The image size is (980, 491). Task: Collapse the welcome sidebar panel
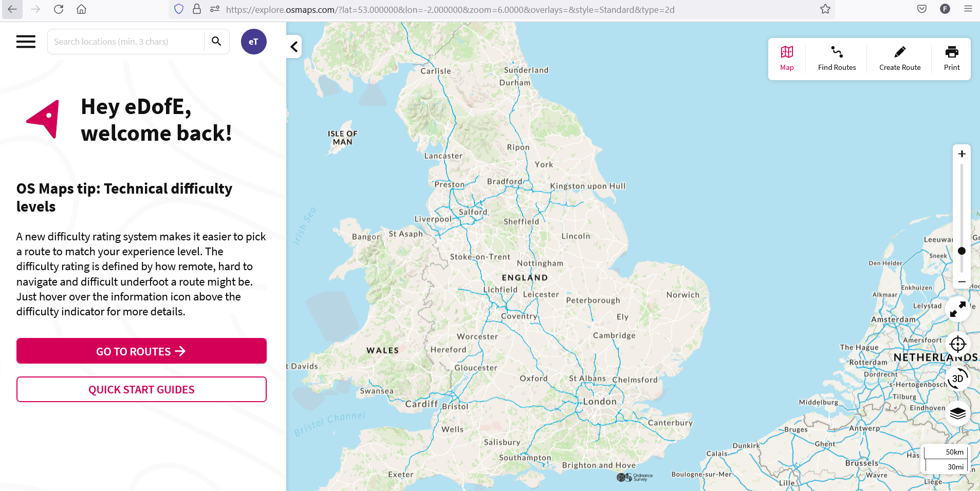coord(293,46)
